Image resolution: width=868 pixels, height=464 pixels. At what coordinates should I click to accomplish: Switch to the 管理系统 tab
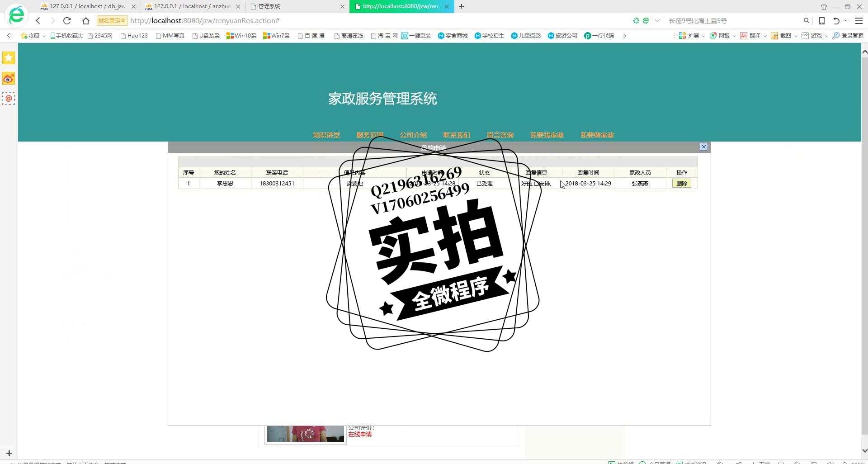(x=297, y=6)
